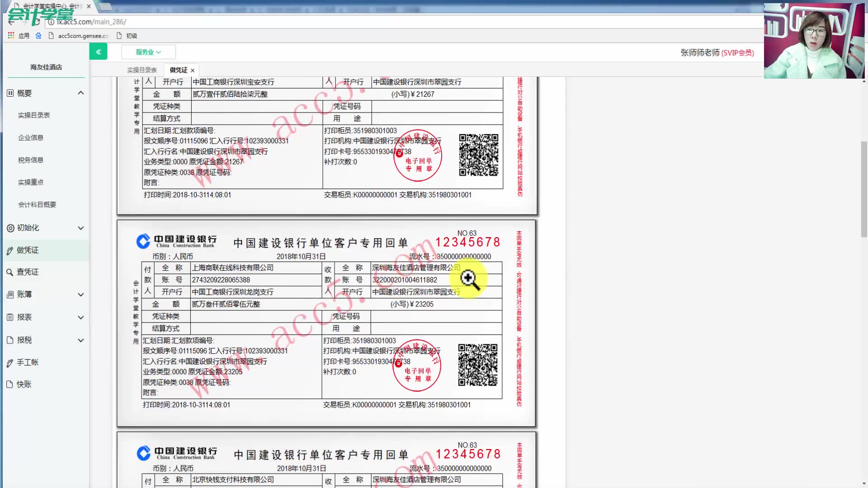The width and height of the screenshot is (868, 488).
Task: Expand the 账簿 section chevron
Action: (81, 295)
